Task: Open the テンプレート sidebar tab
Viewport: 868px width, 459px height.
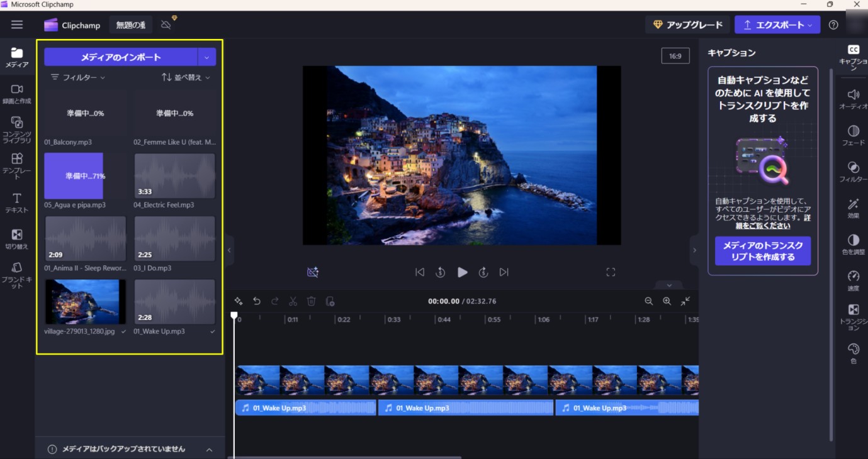Action: click(17, 166)
